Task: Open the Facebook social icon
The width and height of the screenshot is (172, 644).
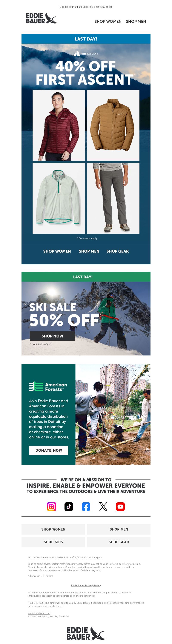Action: 86,506
